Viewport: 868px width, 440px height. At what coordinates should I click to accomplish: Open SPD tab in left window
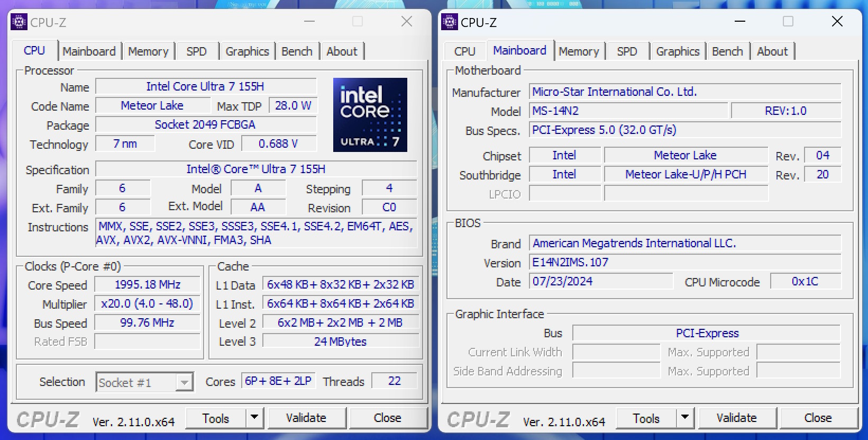[196, 51]
